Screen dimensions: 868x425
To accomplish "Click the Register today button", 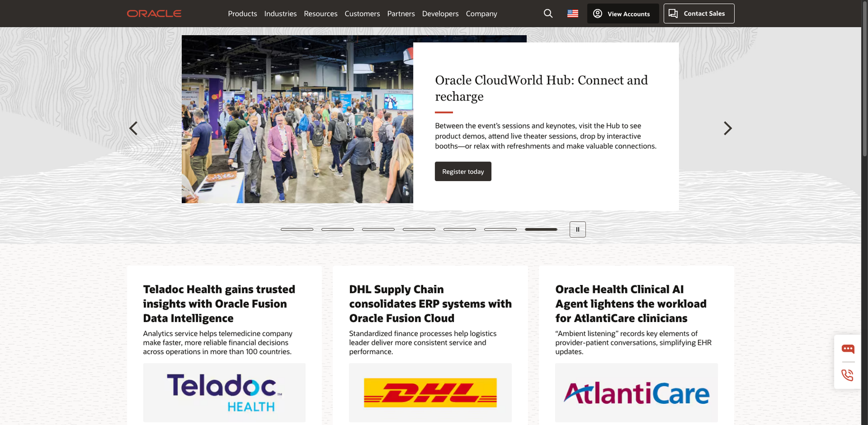I will [463, 171].
